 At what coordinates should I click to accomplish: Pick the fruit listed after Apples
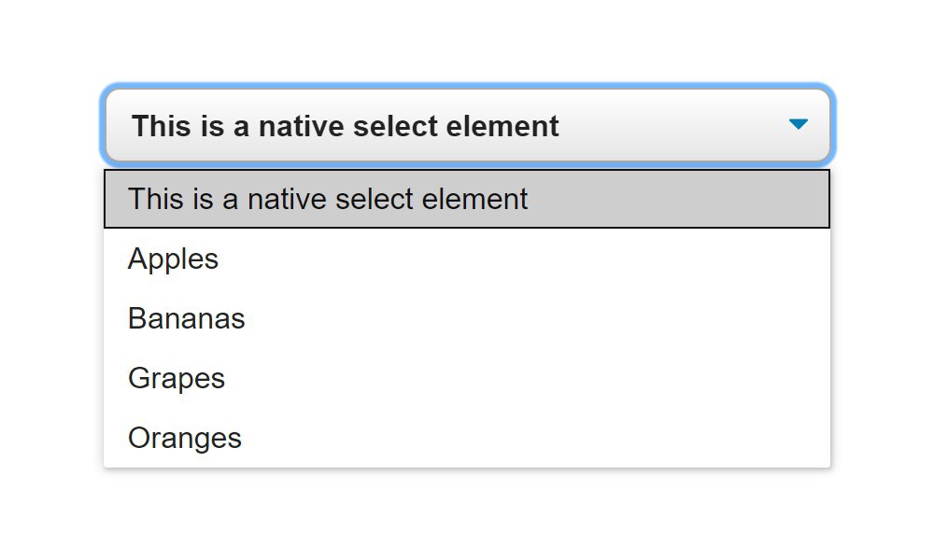467,317
